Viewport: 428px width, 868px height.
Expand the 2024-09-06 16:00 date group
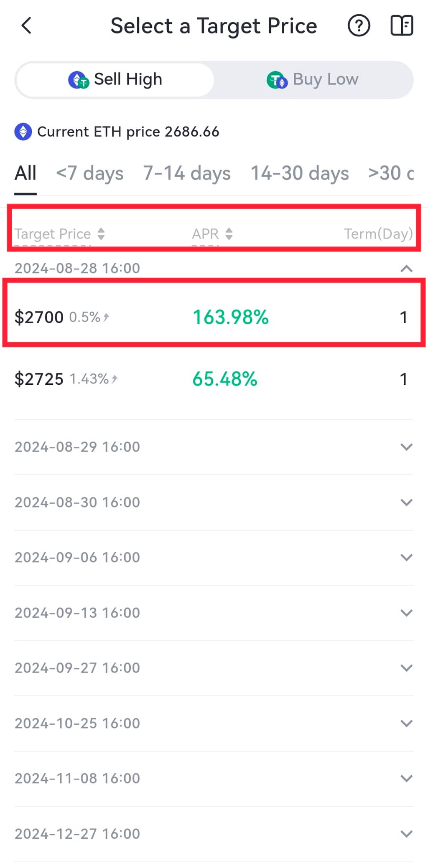tap(406, 557)
